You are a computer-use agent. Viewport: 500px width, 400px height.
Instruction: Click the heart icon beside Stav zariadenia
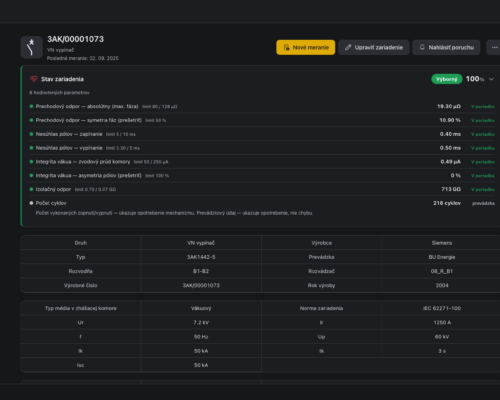pos(34,79)
